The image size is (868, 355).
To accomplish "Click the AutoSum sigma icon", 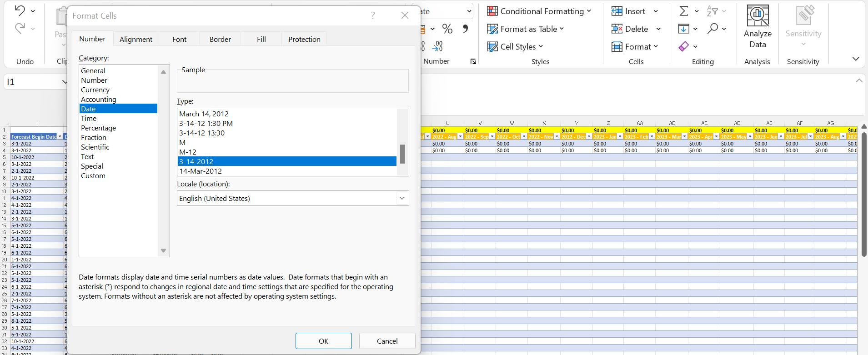I will point(684,11).
